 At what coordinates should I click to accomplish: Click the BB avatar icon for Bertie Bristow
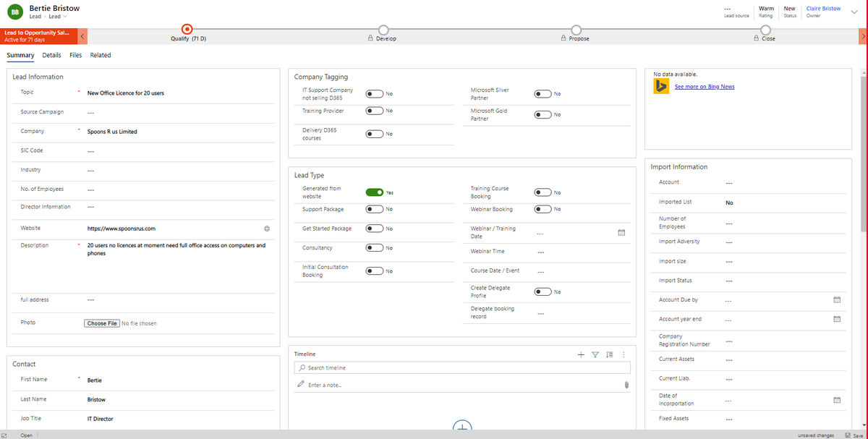(x=15, y=12)
